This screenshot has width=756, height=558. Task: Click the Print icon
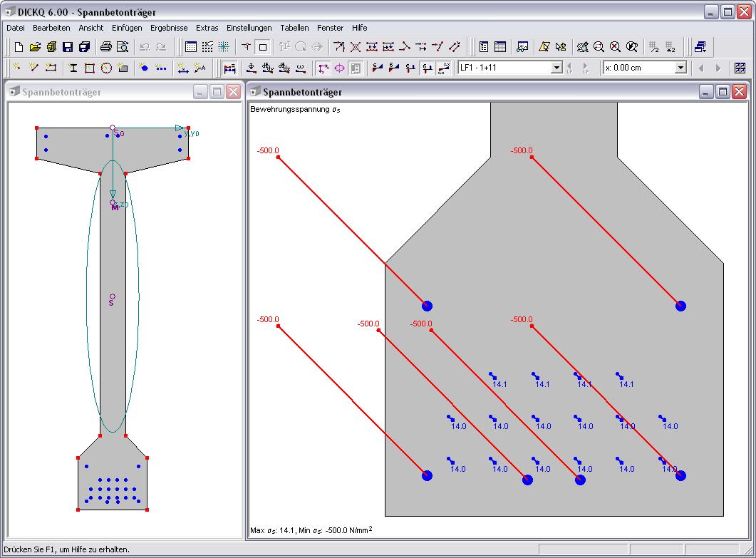pos(105,47)
